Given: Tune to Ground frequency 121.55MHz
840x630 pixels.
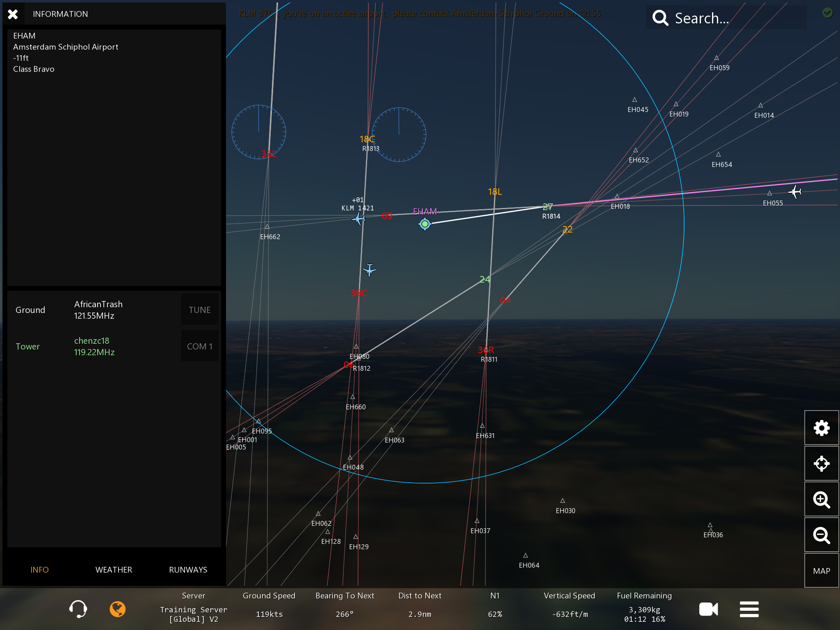Looking at the screenshot, I should click(x=199, y=310).
